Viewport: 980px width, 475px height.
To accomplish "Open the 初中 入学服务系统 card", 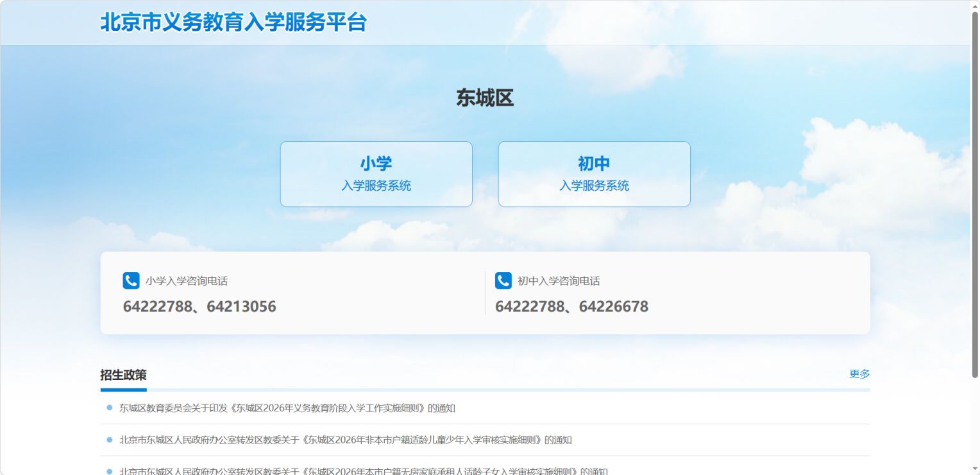I will tap(595, 174).
